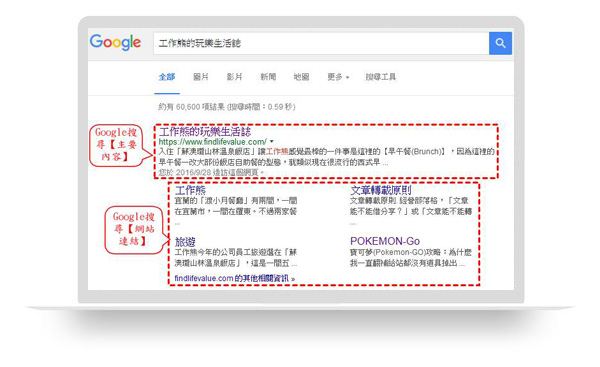The image size is (600, 367).
Task: Open the 文章轉載原則 sitelink
Action: (381, 190)
